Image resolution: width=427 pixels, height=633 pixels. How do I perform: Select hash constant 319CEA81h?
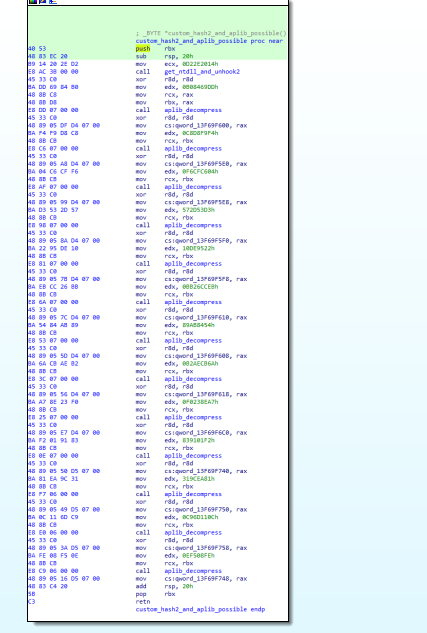pyautogui.click(x=198, y=479)
